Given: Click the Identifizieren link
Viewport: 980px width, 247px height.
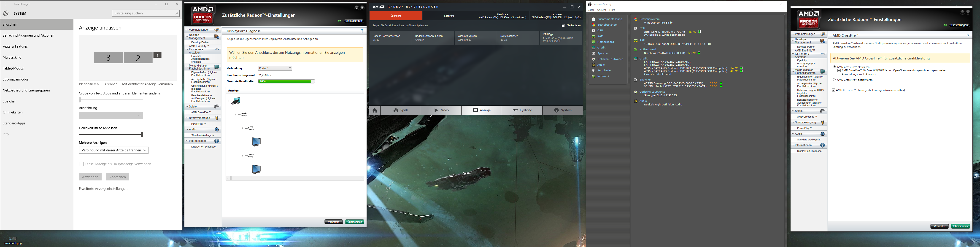Looking at the screenshot, I should pos(89,84).
